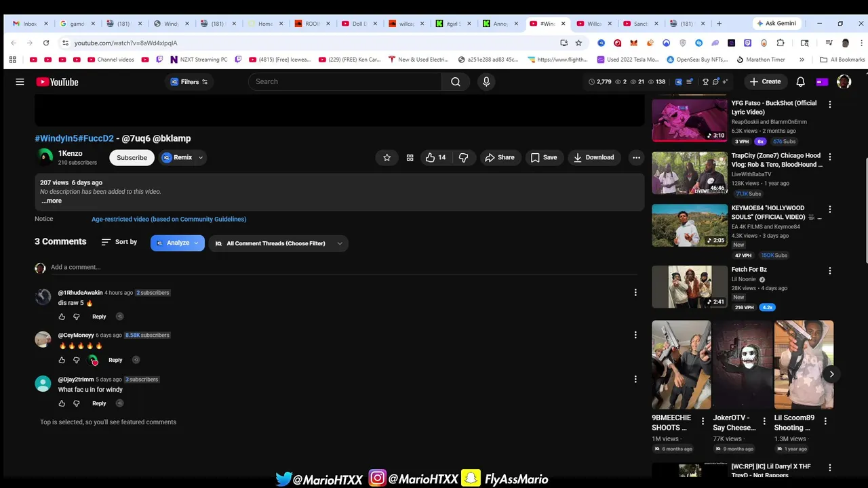
Task: Expand description with ...more
Action: [52, 201]
